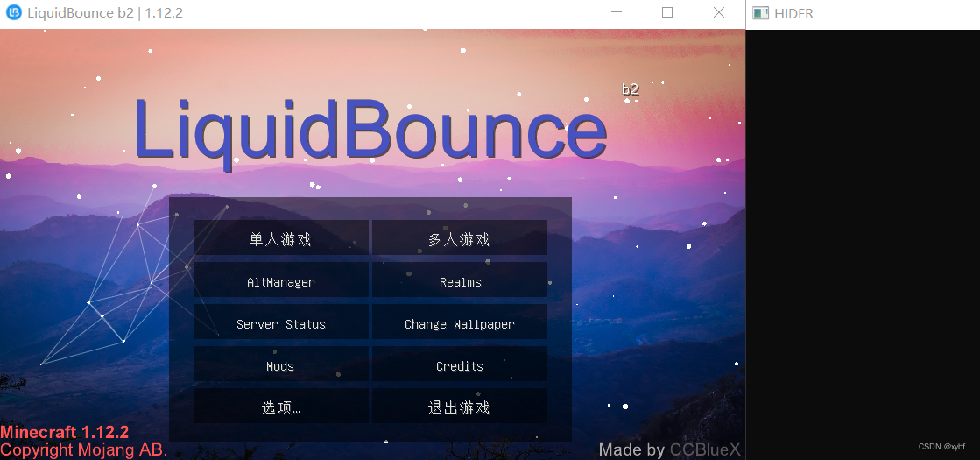Screen dimensions: 980x460
Task: Maximize the LiquidBounce window
Action: (x=667, y=12)
